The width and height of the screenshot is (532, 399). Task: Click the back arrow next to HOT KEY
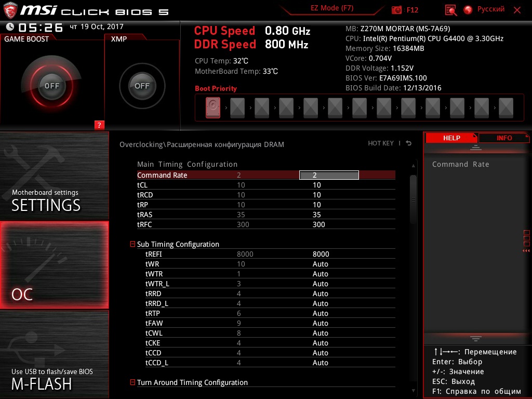(x=409, y=143)
